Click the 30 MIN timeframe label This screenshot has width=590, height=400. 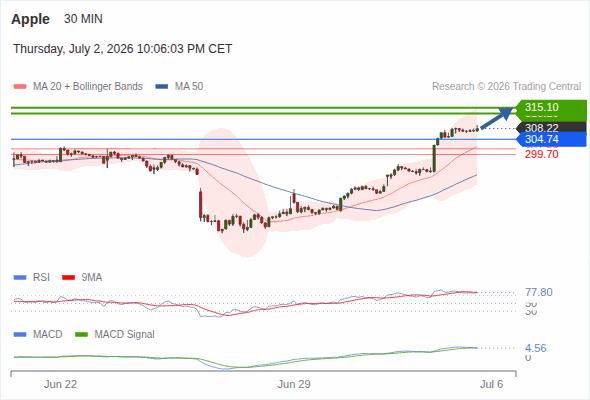[83, 19]
